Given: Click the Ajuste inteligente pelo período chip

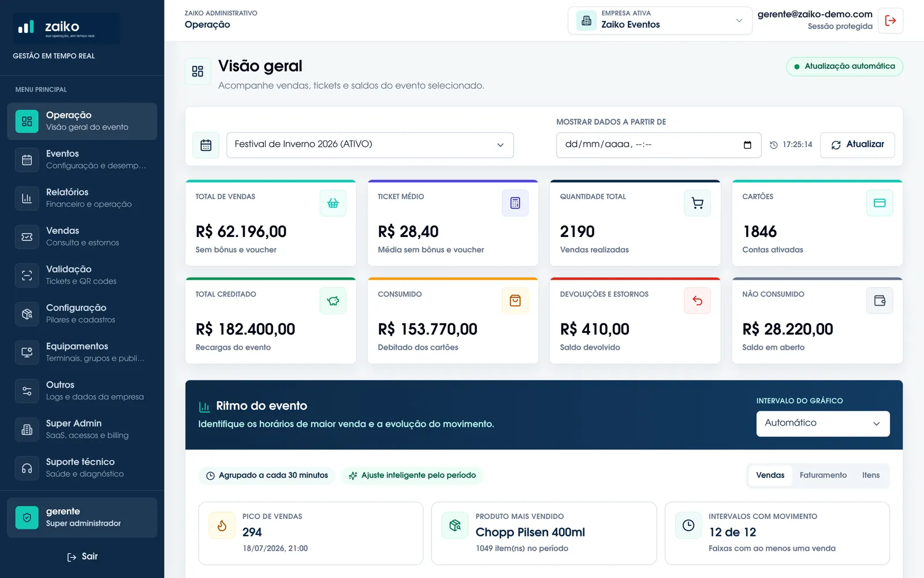Looking at the screenshot, I should pyautogui.click(x=412, y=476).
